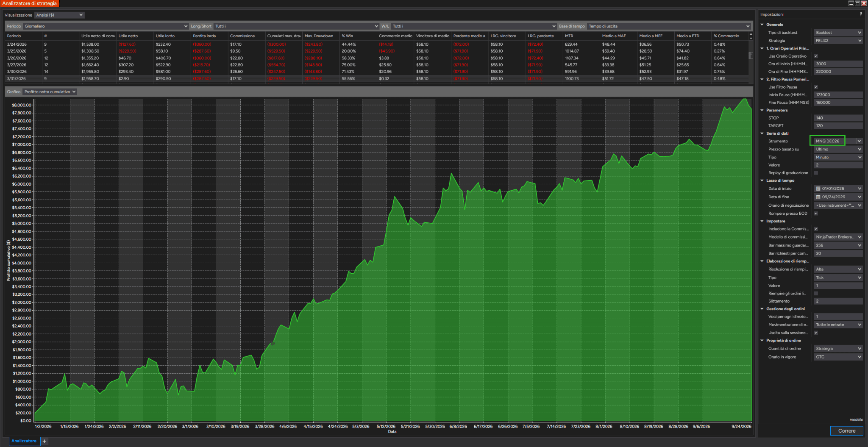Screen dimensions: 868x447
Task: Open the Visualizzazione Analisi ($) dropdown
Action: (59, 15)
